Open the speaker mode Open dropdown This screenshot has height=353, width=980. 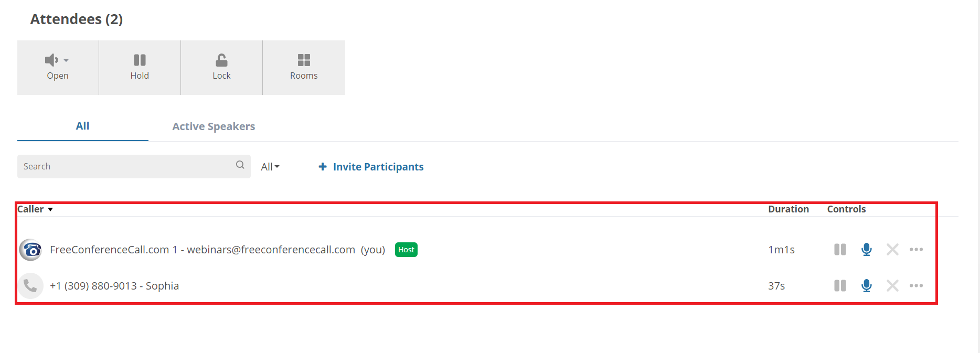pos(58,67)
